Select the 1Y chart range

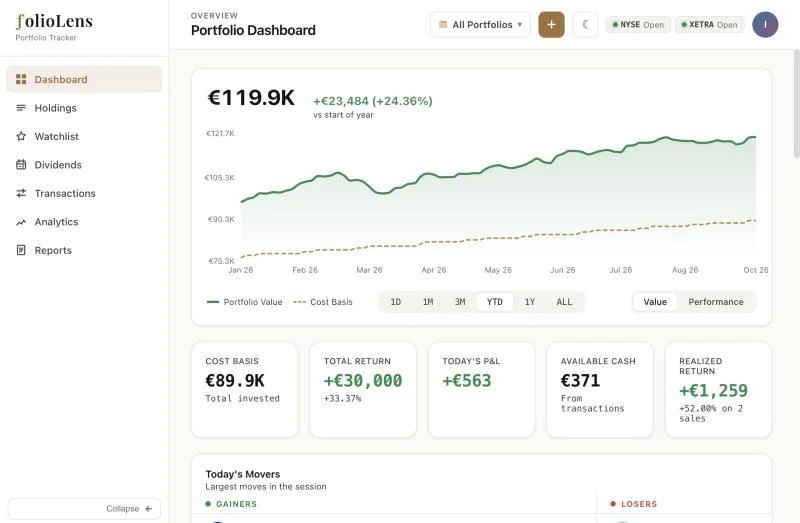tap(530, 302)
